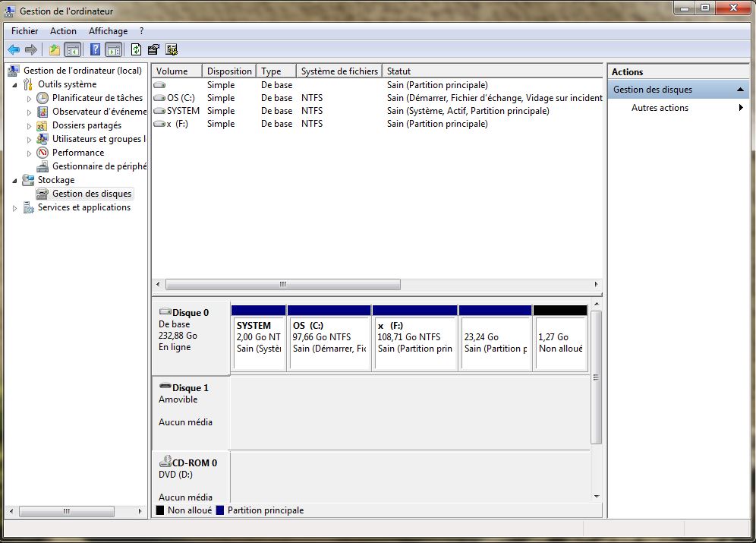Click the NTFS cell in SYSTEM row
Screen dimensions: 756x543
(x=312, y=111)
